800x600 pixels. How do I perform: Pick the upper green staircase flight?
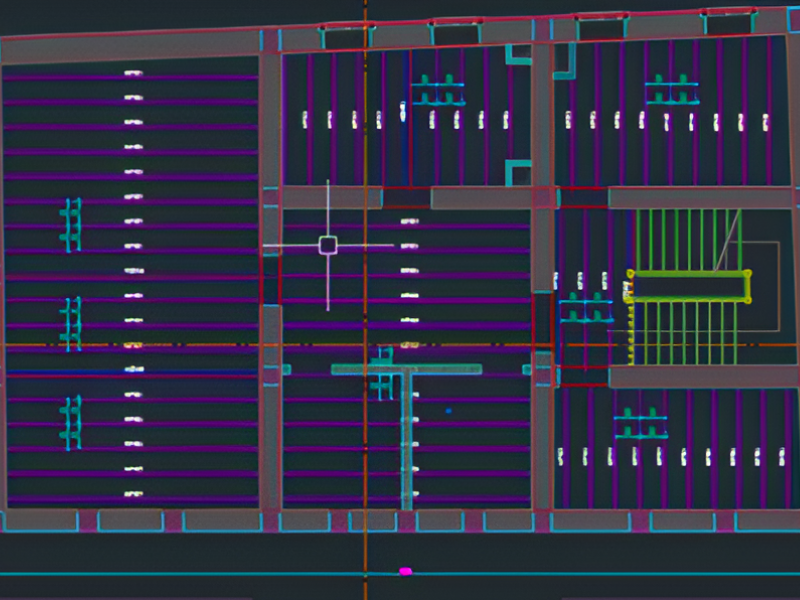[x=690, y=238]
